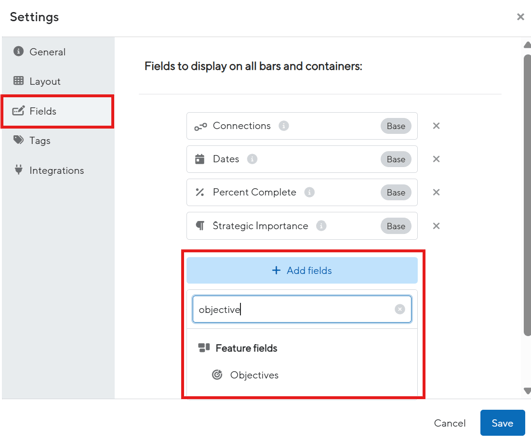Click the Dates info icon

[252, 159]
